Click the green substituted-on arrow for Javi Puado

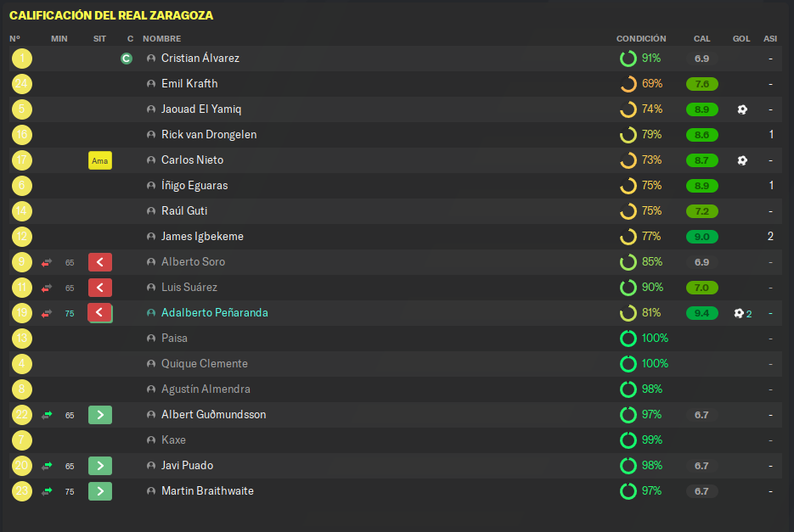(99, 466)
